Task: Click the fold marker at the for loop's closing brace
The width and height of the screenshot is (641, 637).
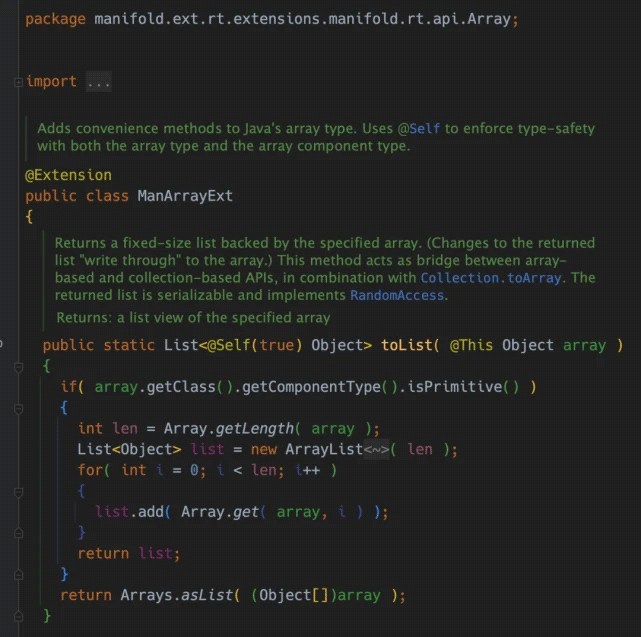Action: tap(18, 533)
